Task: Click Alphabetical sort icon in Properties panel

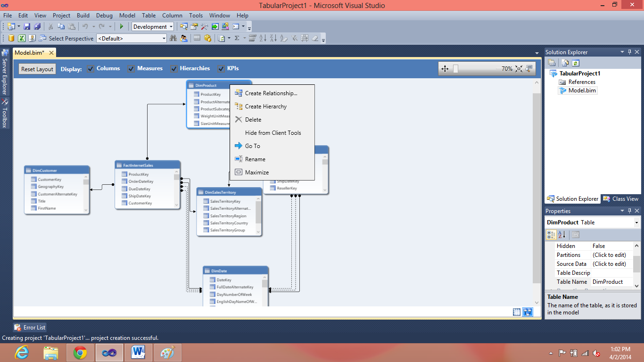Action: tap(561, 235)
